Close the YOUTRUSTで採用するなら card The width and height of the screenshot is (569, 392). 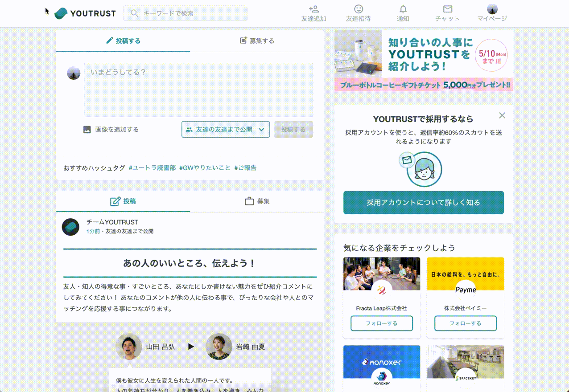pyautogui.click(x=502, y=115)
